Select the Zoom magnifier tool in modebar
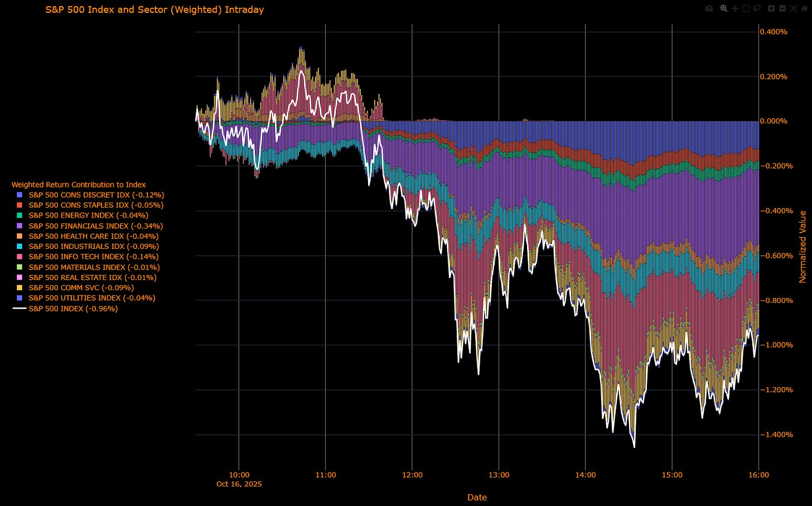 [724, 8]
